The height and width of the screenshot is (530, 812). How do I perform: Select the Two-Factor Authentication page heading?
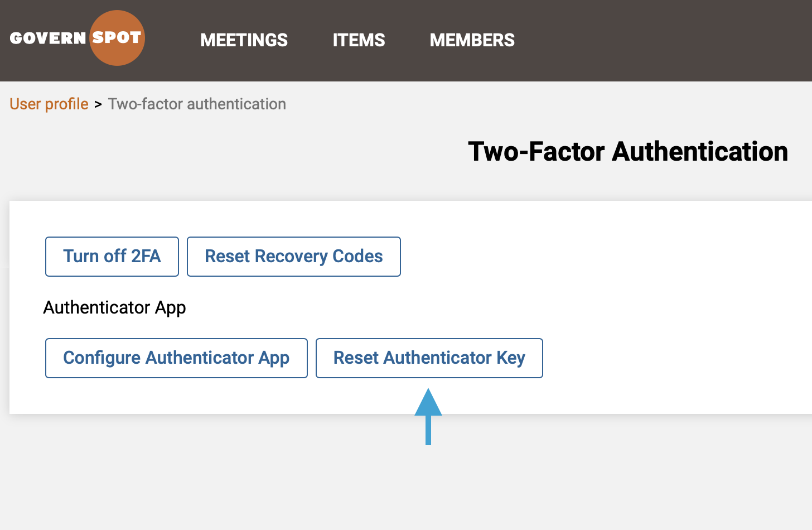tap(628, 151)
